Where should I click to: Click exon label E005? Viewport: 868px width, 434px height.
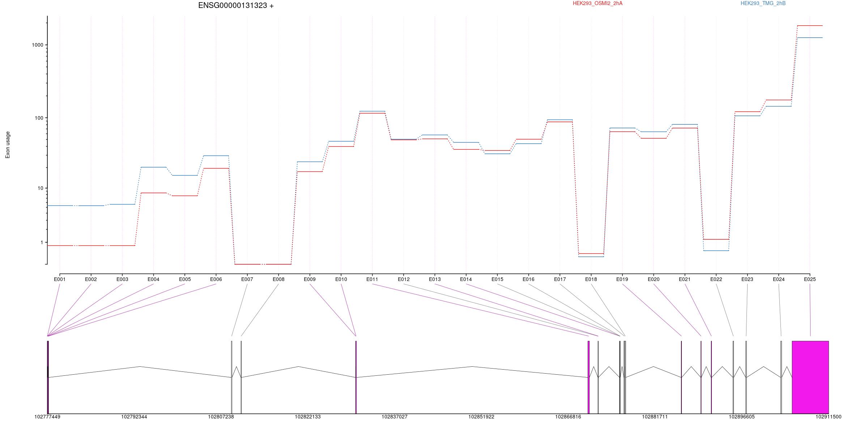pyautogui.click(x=185, y=279)
